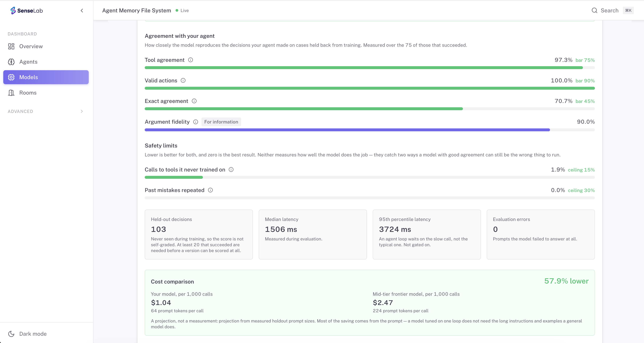The width and height of the screenshot is (644, 343).
Task: Open info icon beside Tool agreement
Action: tap(191, 60)
